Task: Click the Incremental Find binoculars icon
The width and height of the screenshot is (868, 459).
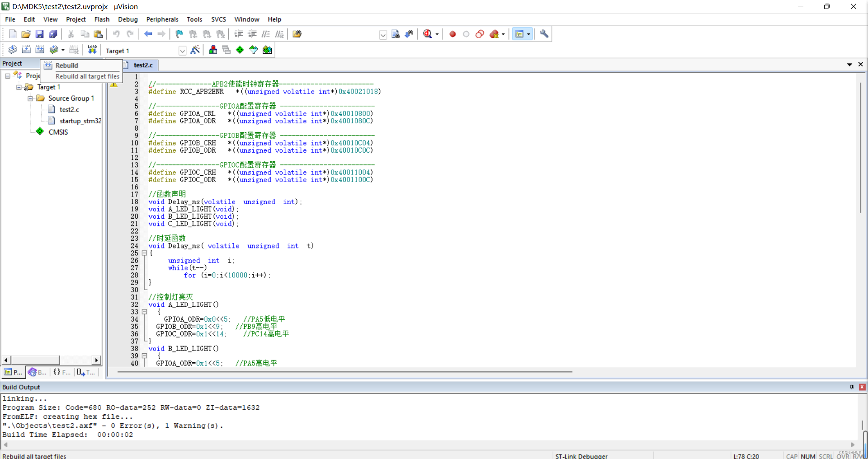Action: [x=409, y=34]
